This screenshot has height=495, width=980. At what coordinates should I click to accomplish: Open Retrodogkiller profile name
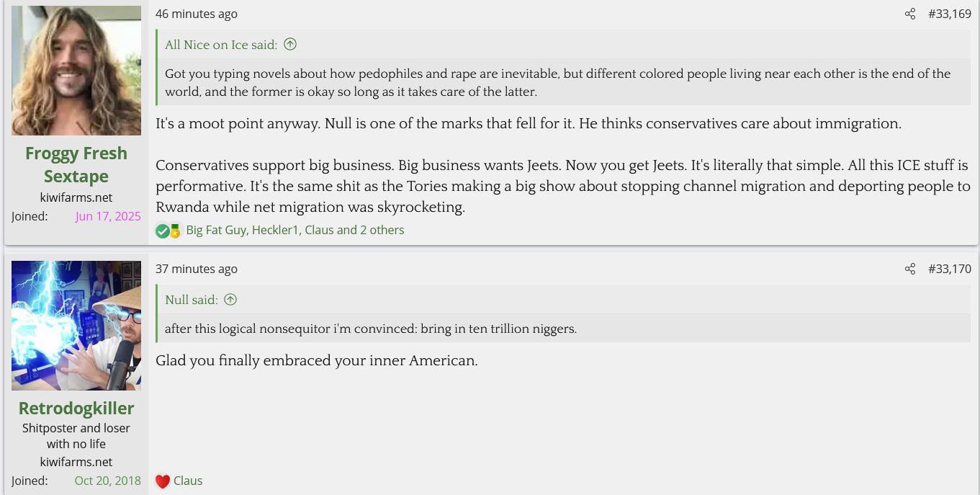click(x=76, y=408)
